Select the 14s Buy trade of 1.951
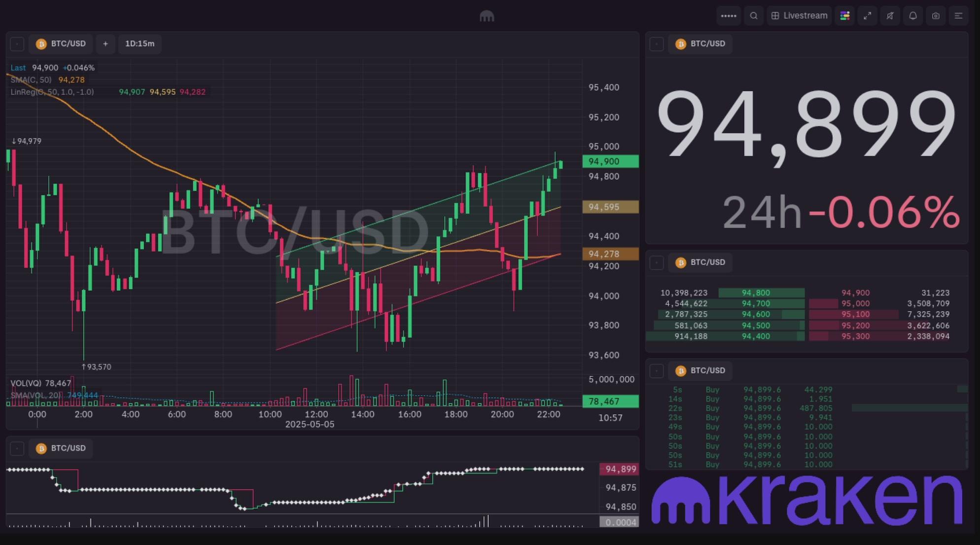This screenshot has height=545, width=980. pos(807,399)
